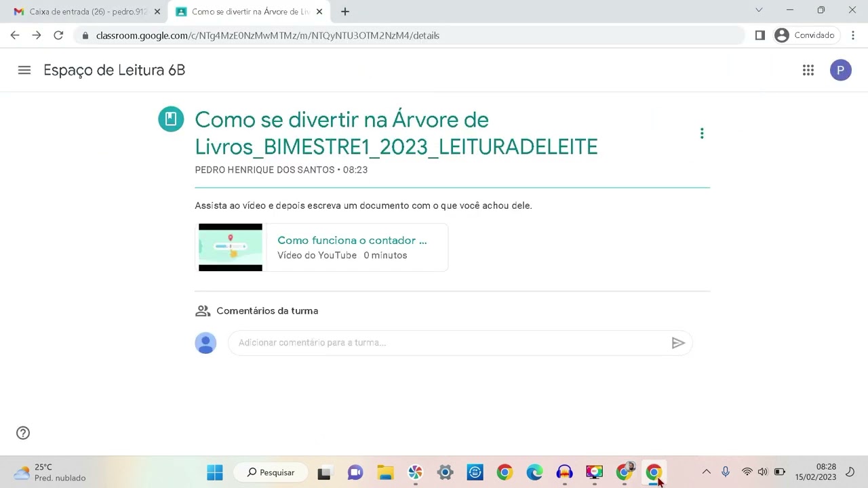Click the colorful pinwheel app on the taskbar
The width and height of the screenshot is (868, 488).
coord(415,472)
